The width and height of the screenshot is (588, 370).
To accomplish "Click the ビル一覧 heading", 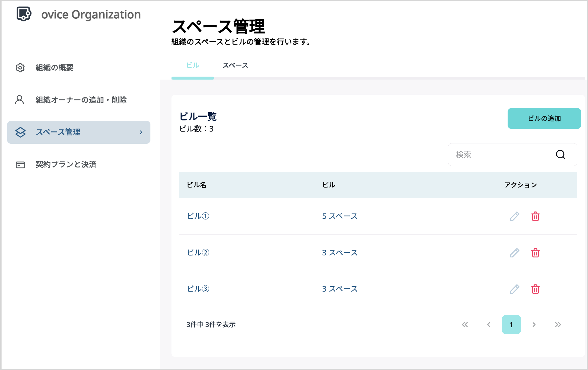I will (198, 116).
